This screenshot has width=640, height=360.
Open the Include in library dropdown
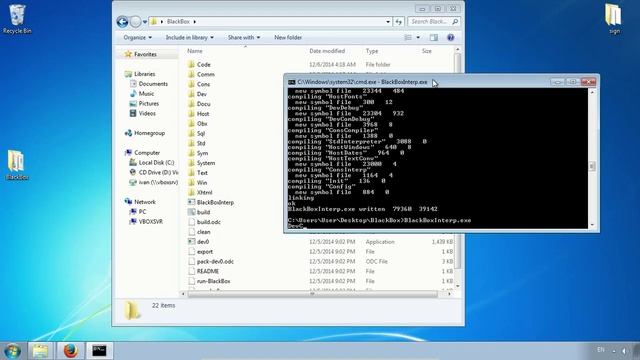(189, 38)
